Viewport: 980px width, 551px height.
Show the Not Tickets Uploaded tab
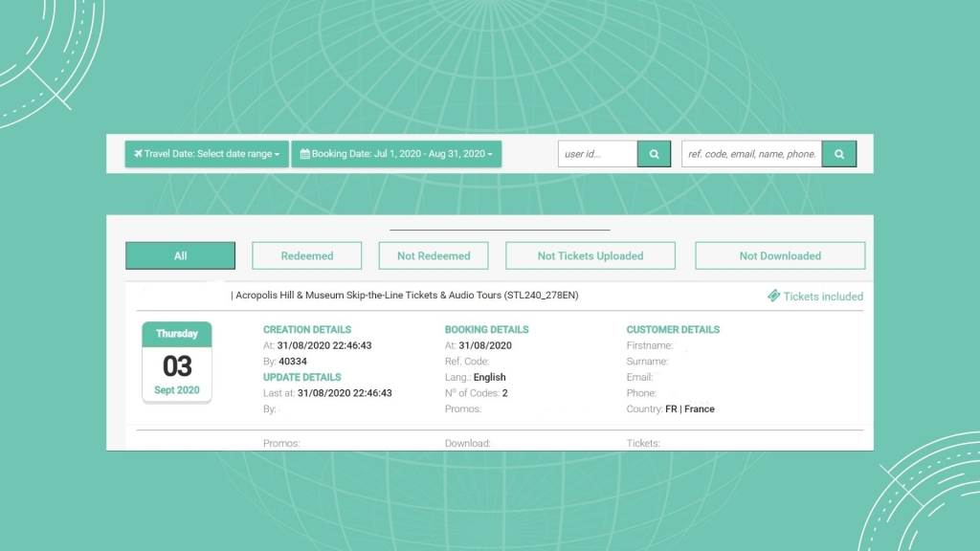[590, 255]
